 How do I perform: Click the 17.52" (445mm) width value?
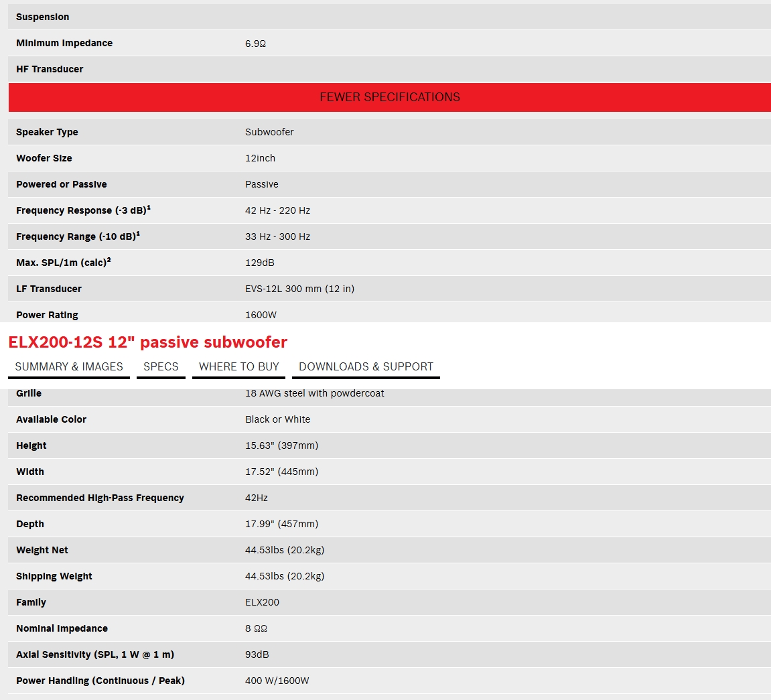(x=282, y=472)
